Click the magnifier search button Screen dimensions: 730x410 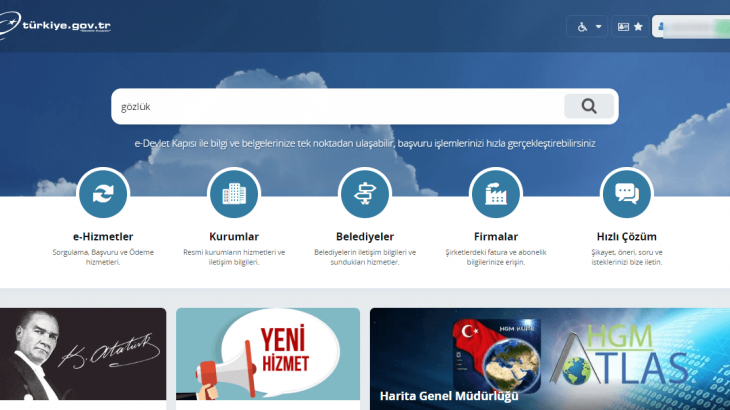click(x=588, y=106)
